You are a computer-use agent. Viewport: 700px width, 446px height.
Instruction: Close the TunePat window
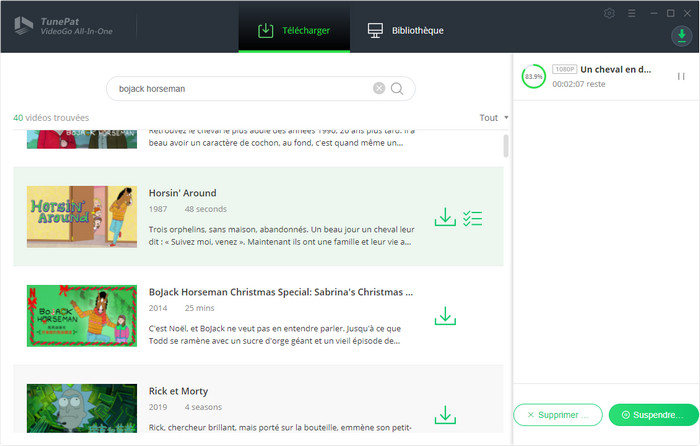pyautogui.click(x=688, y=13)
